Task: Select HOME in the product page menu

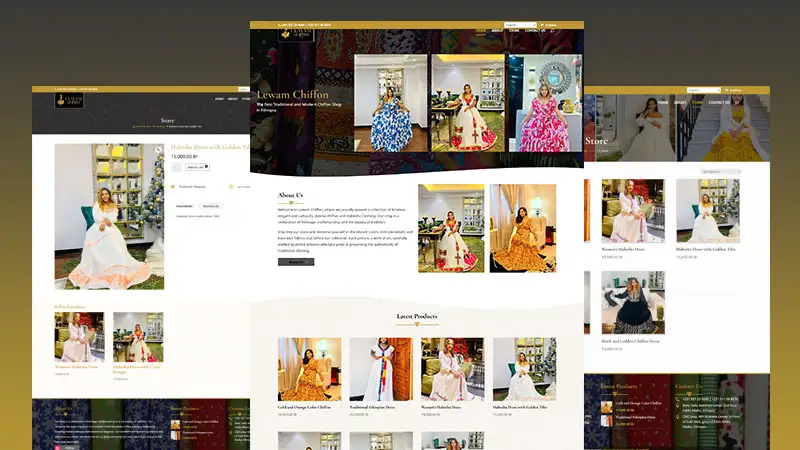Action: coord(219,99)
